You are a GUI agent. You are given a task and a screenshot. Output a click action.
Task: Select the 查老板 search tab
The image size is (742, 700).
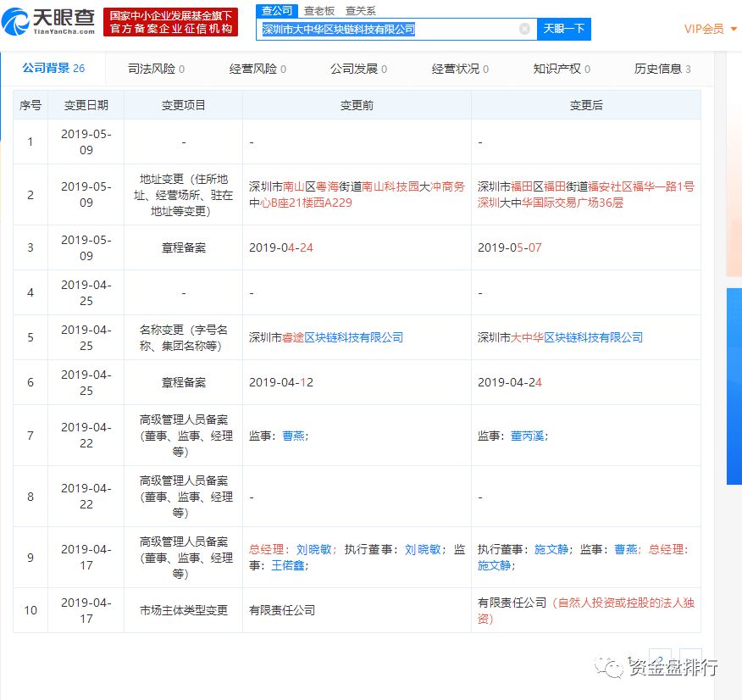click(x=319, y=10)
